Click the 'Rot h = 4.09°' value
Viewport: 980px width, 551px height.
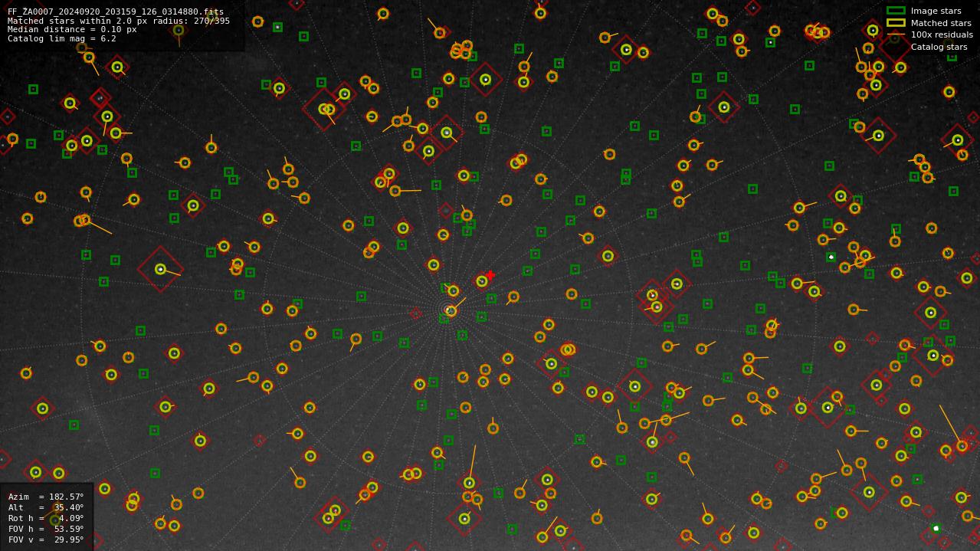pos(46,518)
